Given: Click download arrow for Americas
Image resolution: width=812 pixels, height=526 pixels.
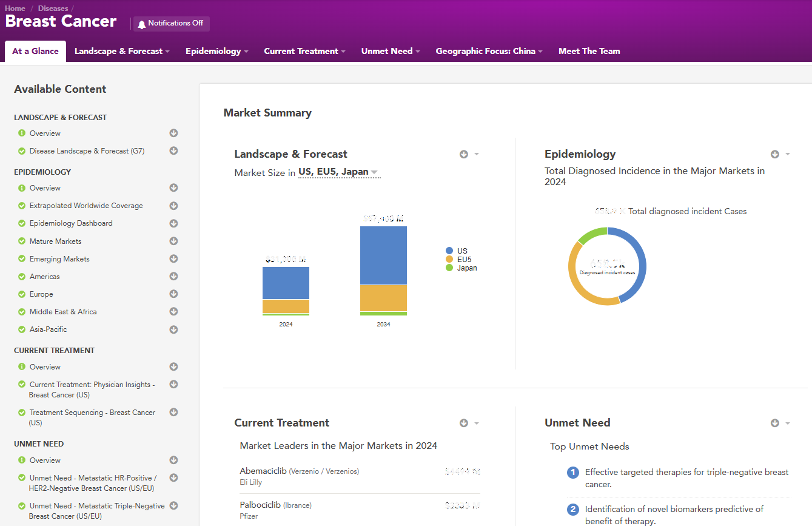Looking at the screenshot, I should point(173,276).
